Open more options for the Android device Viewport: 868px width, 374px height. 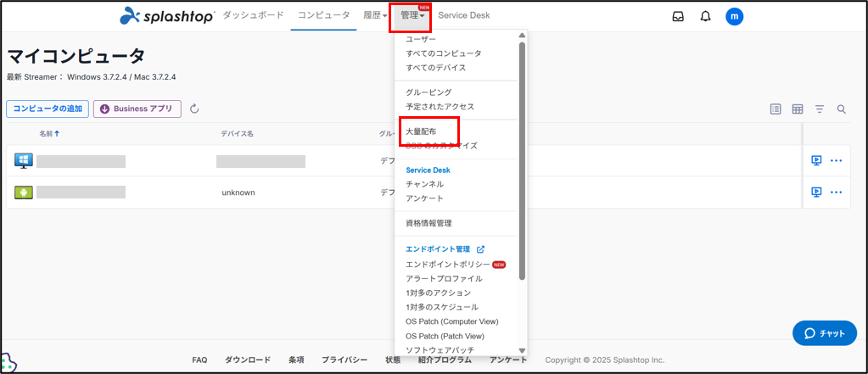pyautogui.click(x=836, y=193)
